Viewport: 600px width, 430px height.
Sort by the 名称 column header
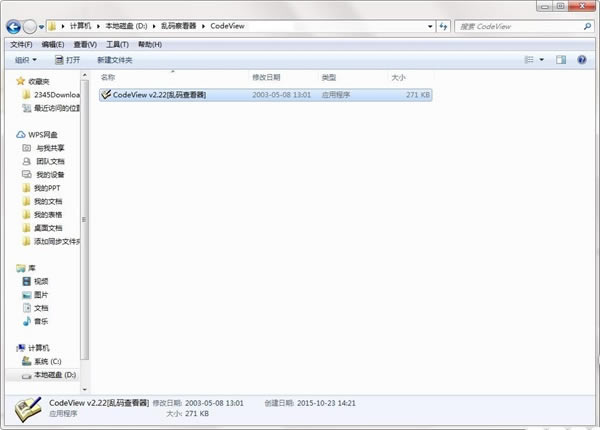click(108, 77)
